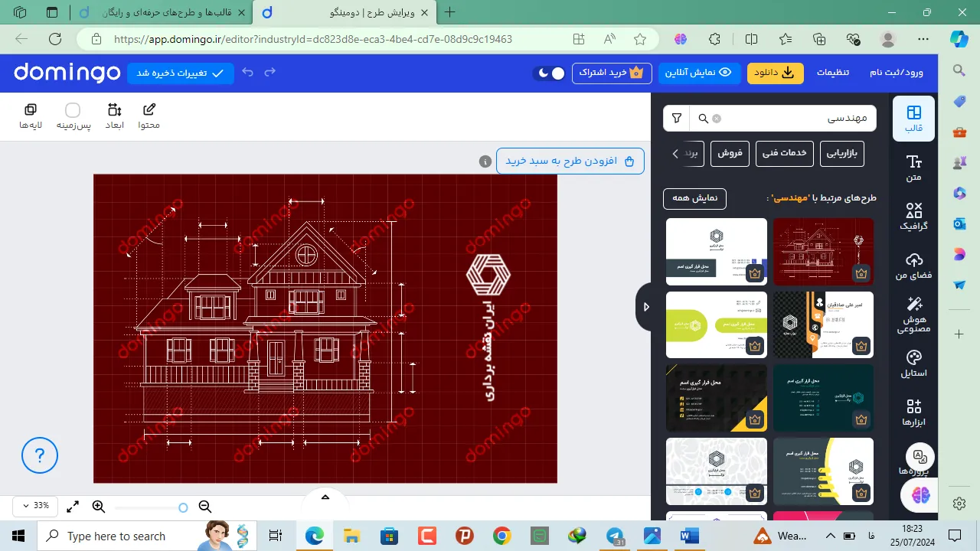The width and height of the screenshot is (980, 551).
Task: Open the Edge Copilot sidebar icon
Action: (959, 38)
